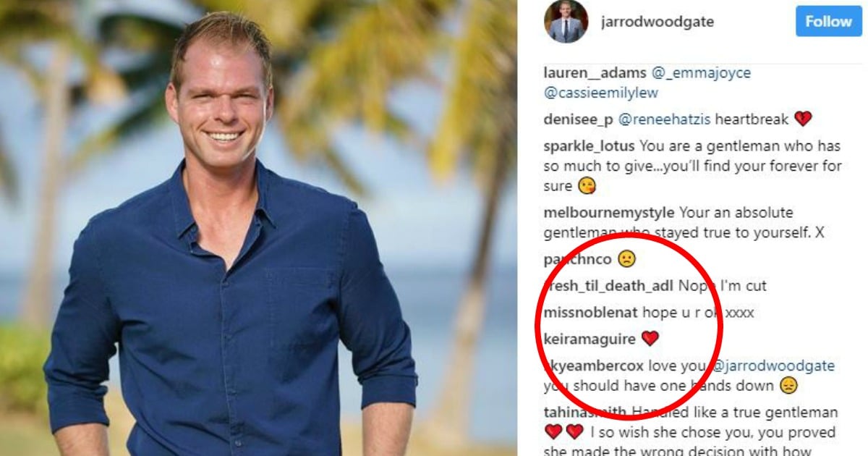Image resolution: width=868 pixels, height=456 pixels.
Task: Open the @cassieemilylew mention
Action: (x=601, y=93)
